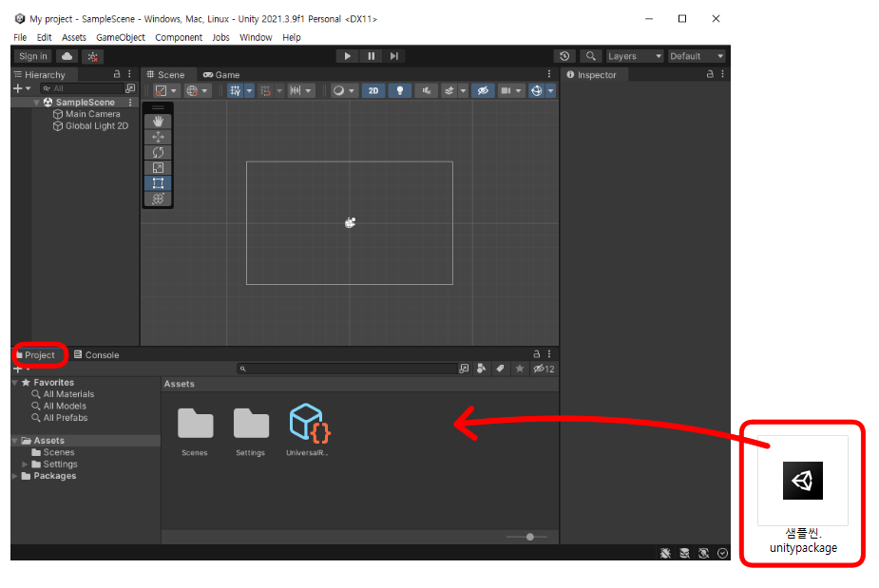Search by type in Project panel
The width and height of the screenshot is (879, 588).
(481, 369)
